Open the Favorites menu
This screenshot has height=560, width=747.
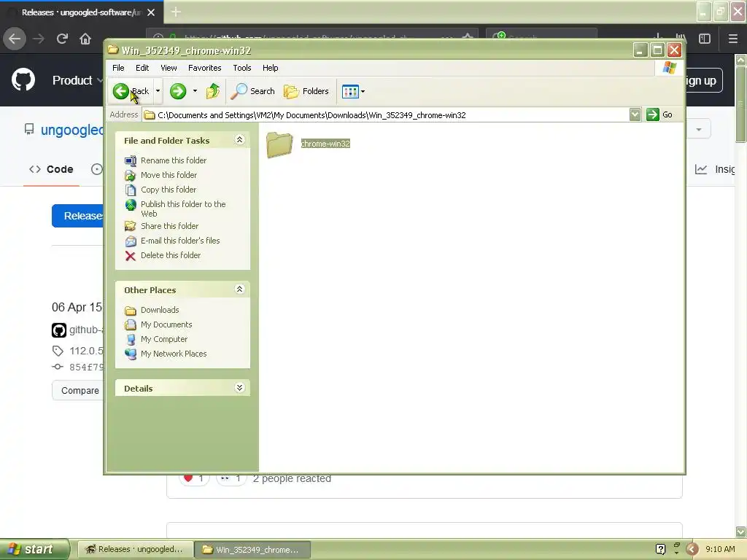pyautogui.click(x=204, y=68)
